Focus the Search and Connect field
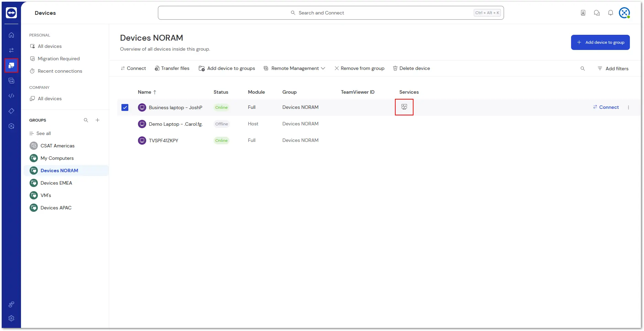The width and height of the screenshot is (644, 331). tap(331, 13)
